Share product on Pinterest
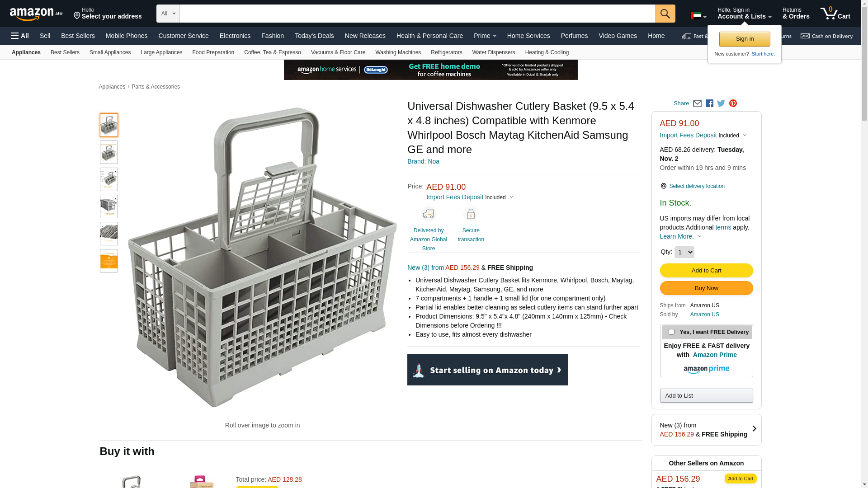868x488 pixels. pos(733,103)
